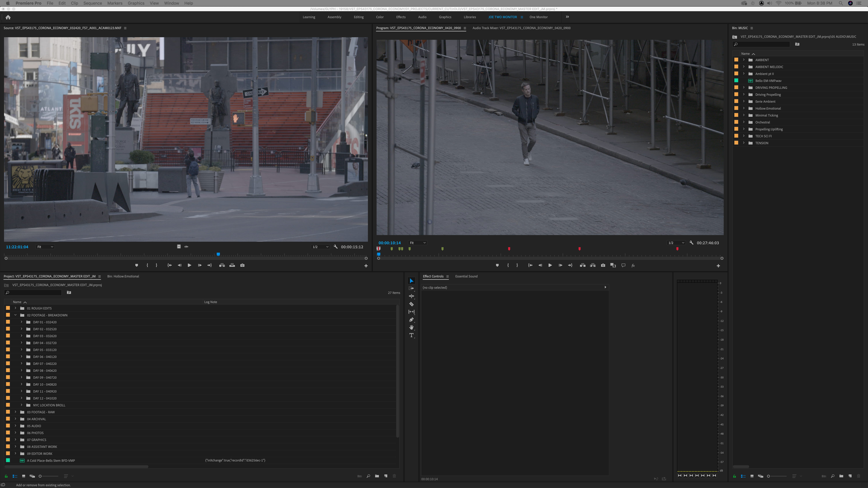868x488 pixels.
Task: Select the Razor tool
Action: pos(411,304)
